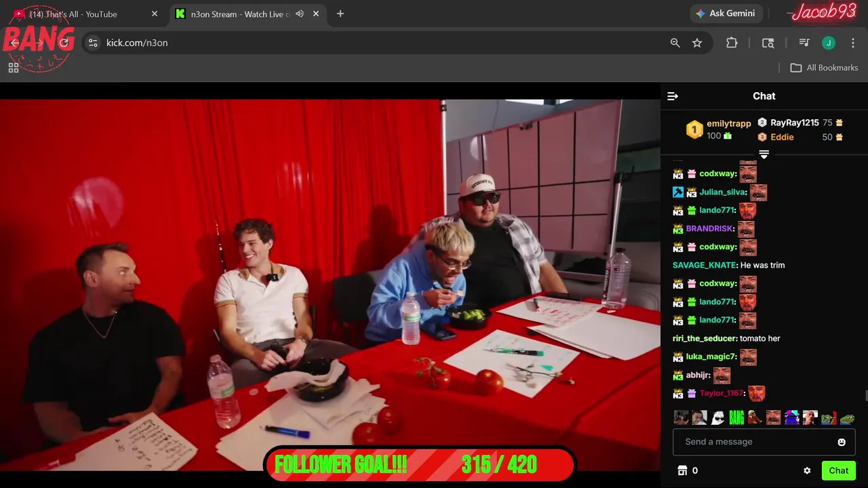Click the green Chat send button
The height and width of the screenshot is (488, 868).
pos(838,470)
